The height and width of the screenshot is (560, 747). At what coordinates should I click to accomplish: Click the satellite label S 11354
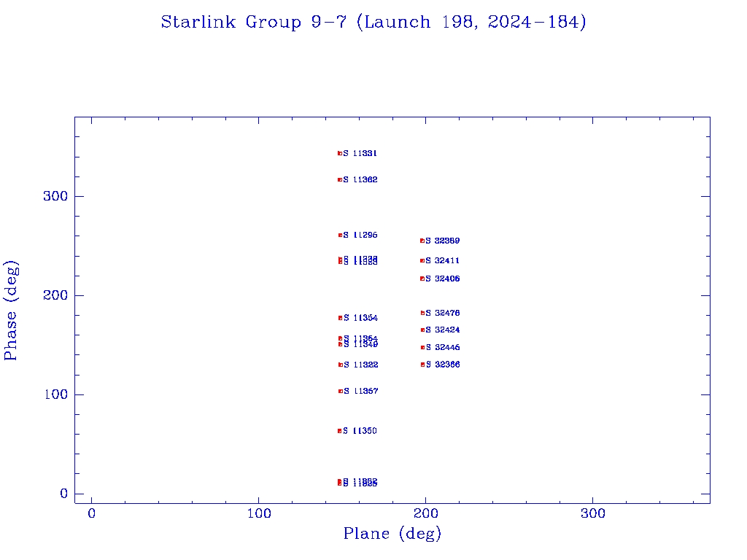pyautogui.click(x=360, y=318)
